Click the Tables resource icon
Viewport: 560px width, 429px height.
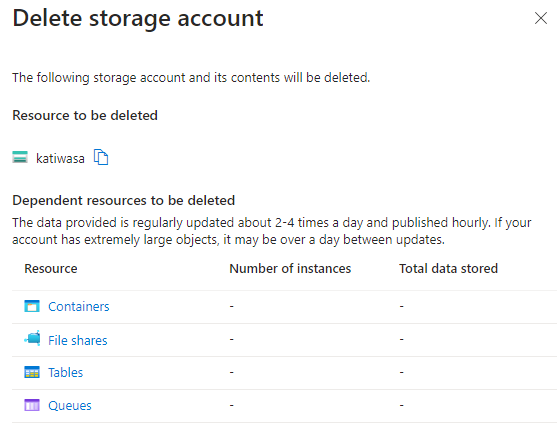pos(32,372)
